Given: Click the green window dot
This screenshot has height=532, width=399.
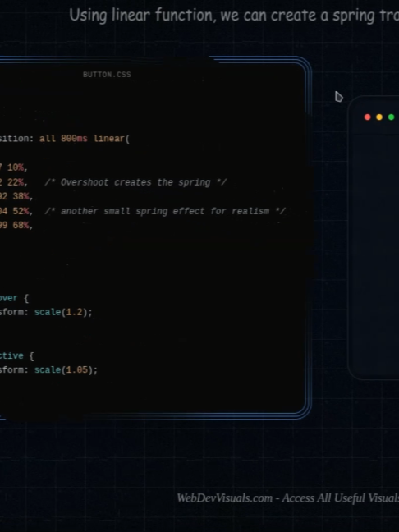Looking at the screenshot, I should [x=391, y=117].
